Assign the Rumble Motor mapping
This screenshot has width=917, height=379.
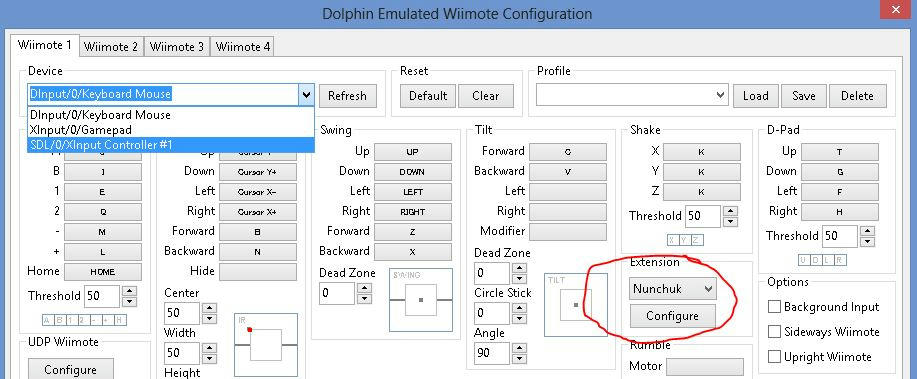pos(705,367)
